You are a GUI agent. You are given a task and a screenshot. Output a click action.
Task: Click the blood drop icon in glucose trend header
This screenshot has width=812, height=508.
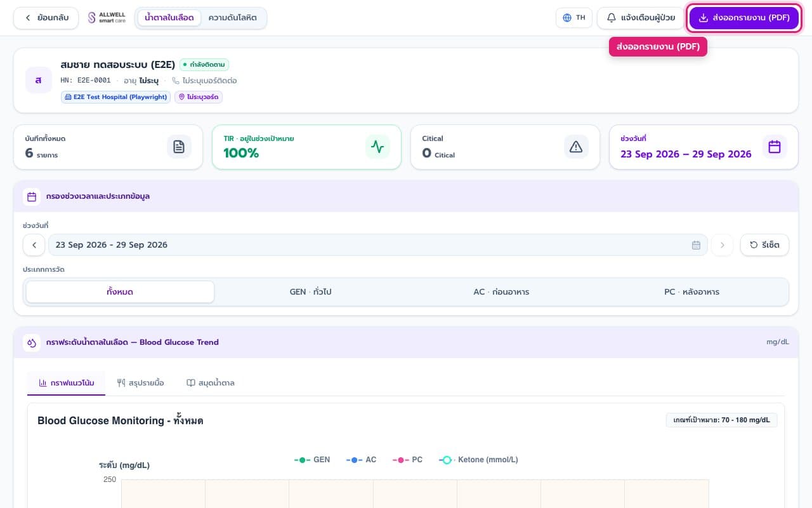pos(32,342)
